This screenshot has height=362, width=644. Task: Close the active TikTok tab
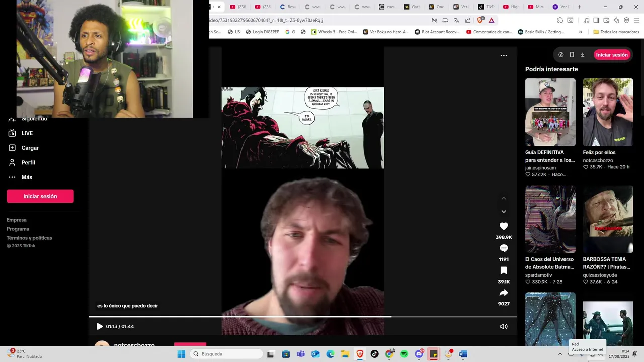(219, 7)
